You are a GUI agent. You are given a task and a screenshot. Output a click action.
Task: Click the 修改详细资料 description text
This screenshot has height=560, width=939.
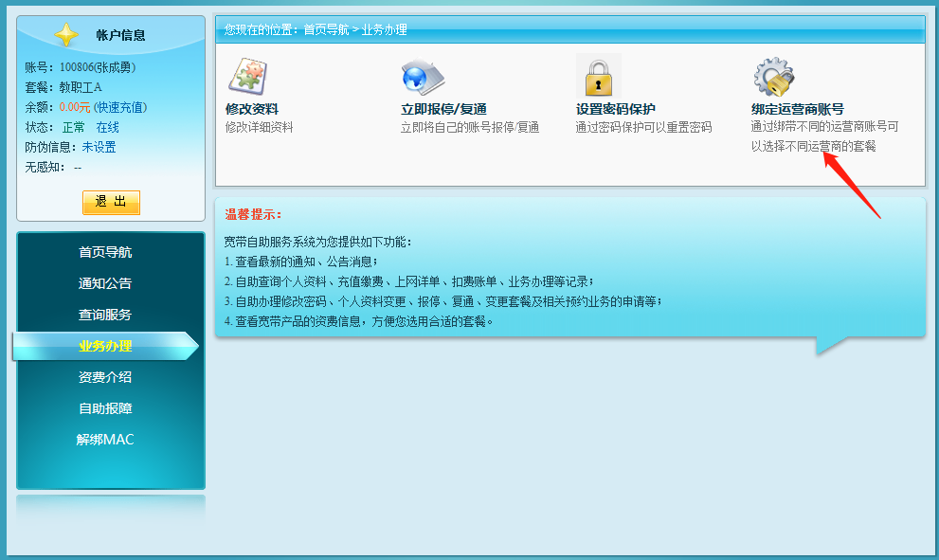260,127
